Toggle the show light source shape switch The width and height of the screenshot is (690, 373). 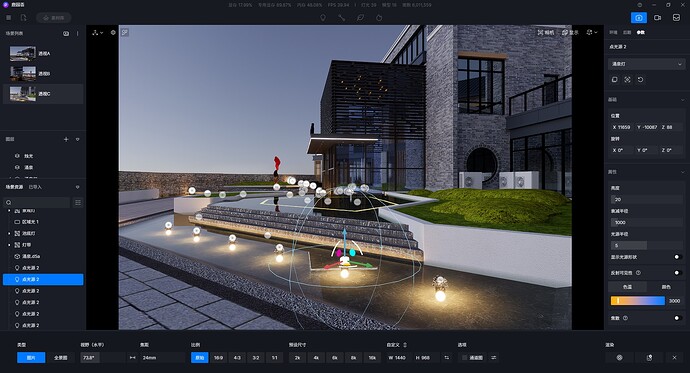point(678,257)
